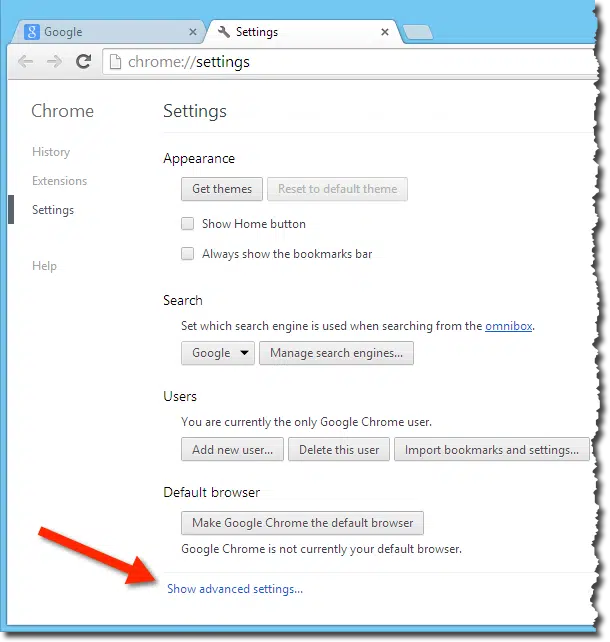Reload the page with refresh icon
This screenshot has width=610, height=642.
click(84, 61)
